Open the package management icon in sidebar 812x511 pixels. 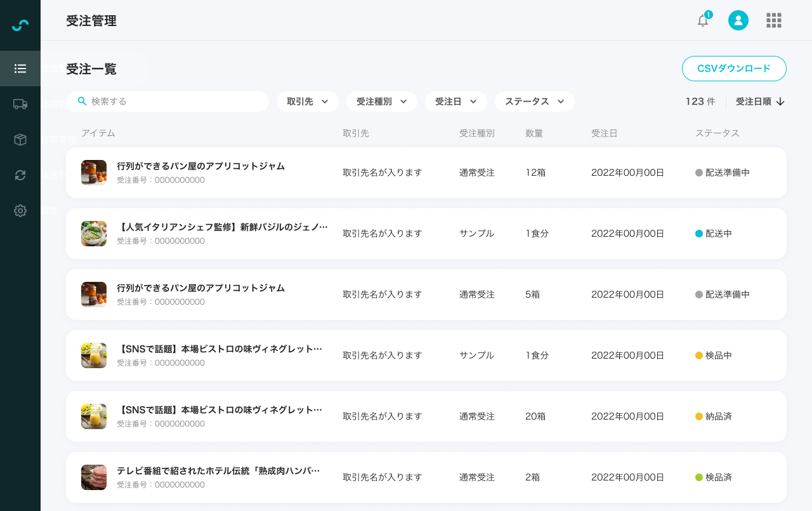[x=20, y=140]
